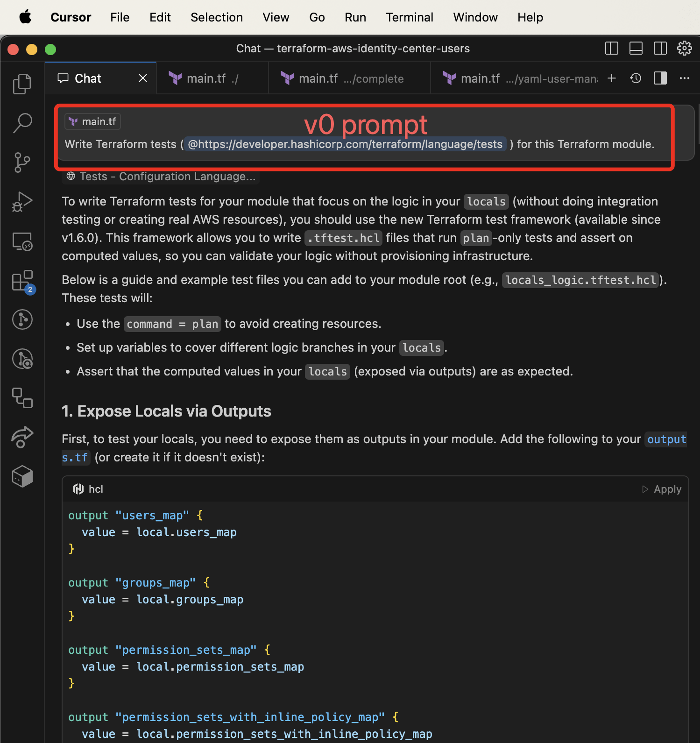Open the outputs.tf file link
Screen dimensions: 700x743
pyautogui.click(x=666, y=439)
